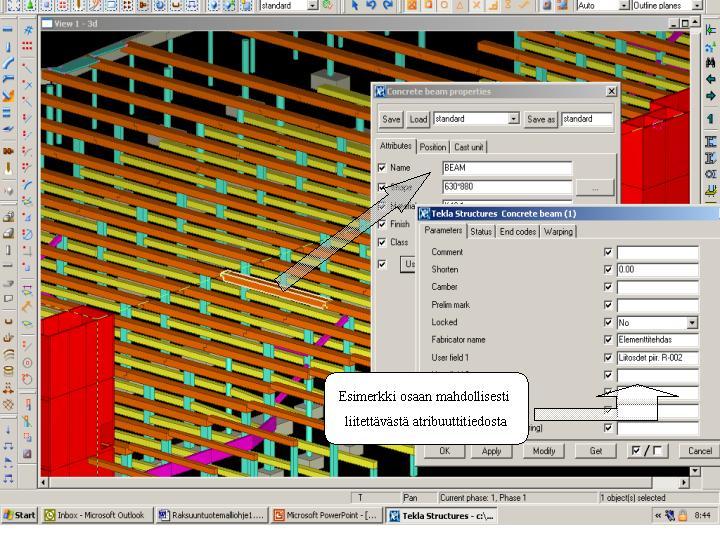This screenshot has height=540, width=720.
Task: Switch to the Position tab
Action: (433, 147)
